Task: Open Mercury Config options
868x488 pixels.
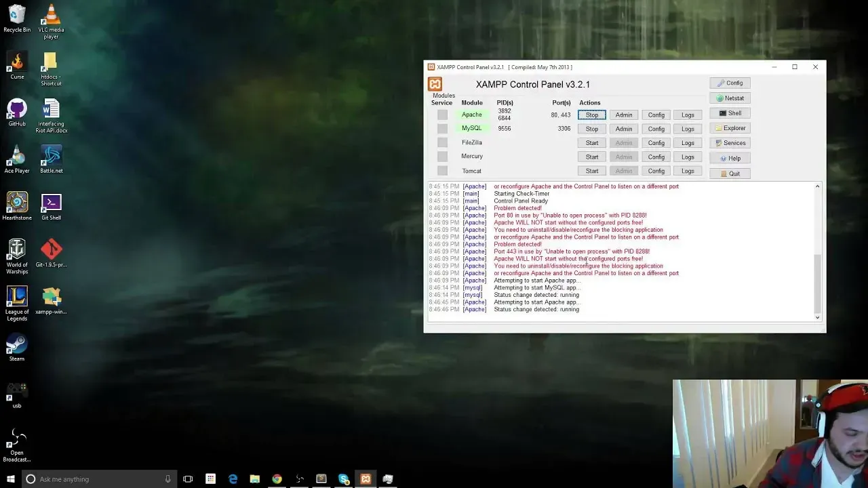Action: 656,157
